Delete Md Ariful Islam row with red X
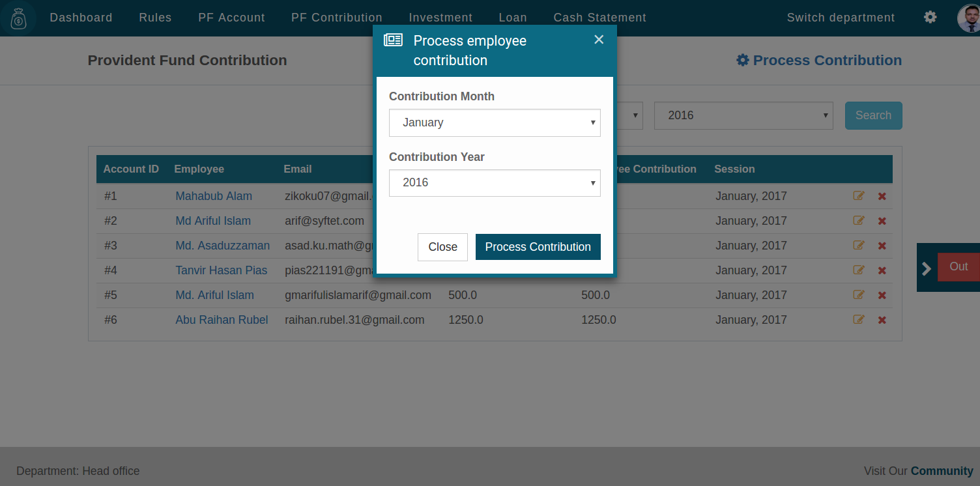The width and height of the screenshot is (980, 486). pyautogui.click(x=882, y=221)
